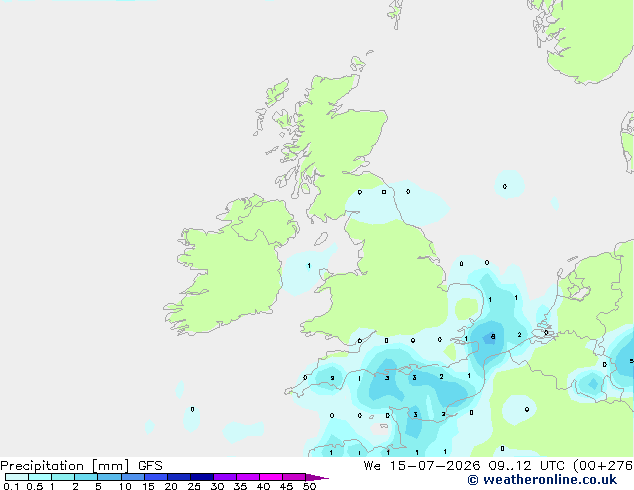Click the '1' value in the Irish Sea
The width and height of the screenshot is (634, 490).
(x=309, y=266)
